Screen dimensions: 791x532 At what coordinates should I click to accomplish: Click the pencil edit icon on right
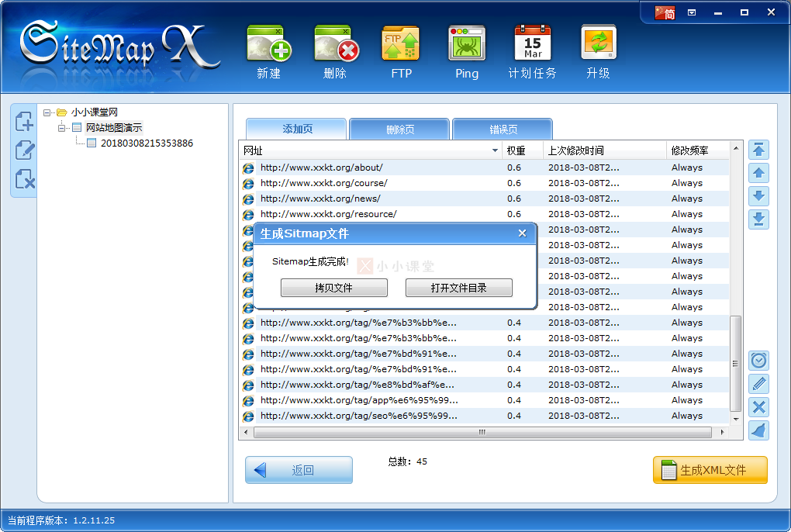coord(758,384)
